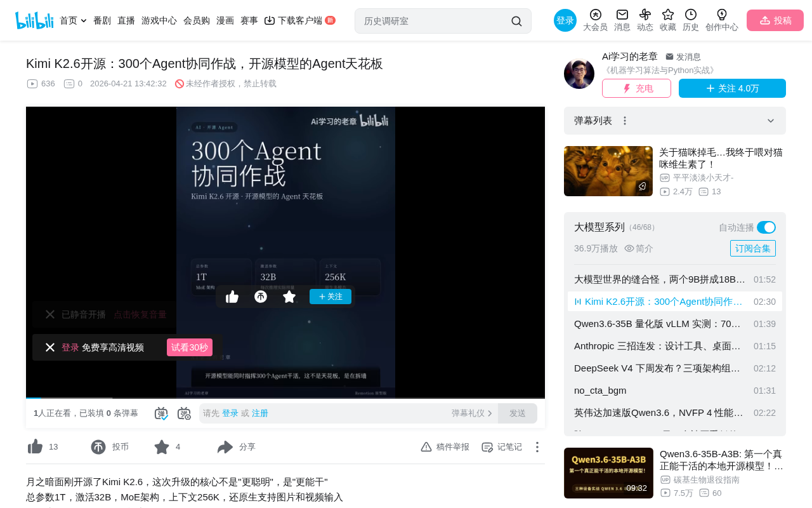The height and width of the screenshot is (508, 812).
Task: Click the 注册 link in danmaku bar
Action: pyautogui.click(x=260, y=413)
